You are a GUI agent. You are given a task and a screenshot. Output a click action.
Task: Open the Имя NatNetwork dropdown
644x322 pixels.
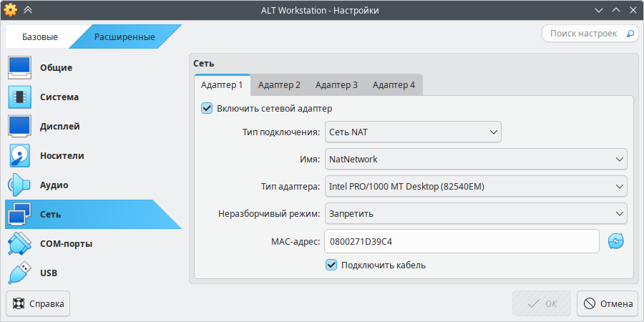pos(476,159)
